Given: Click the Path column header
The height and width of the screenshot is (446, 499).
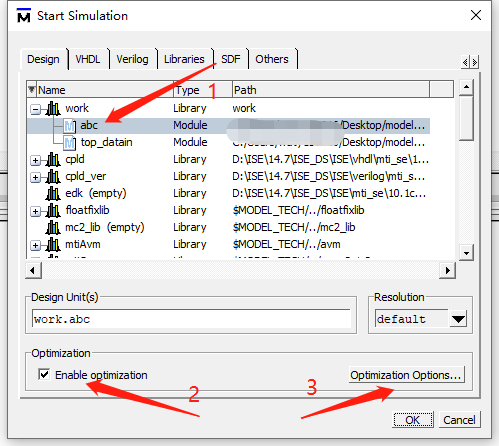Looking at the screenshot, I should click(331, 90).
